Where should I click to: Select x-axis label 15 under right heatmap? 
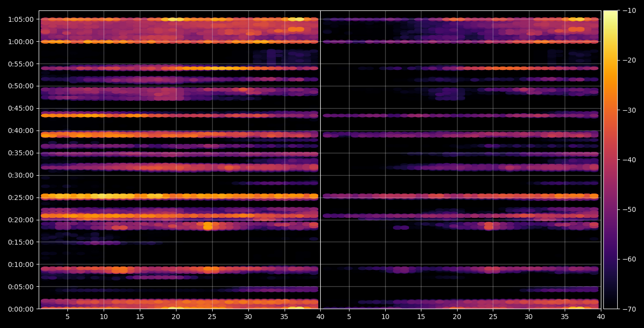pos(421,316)
